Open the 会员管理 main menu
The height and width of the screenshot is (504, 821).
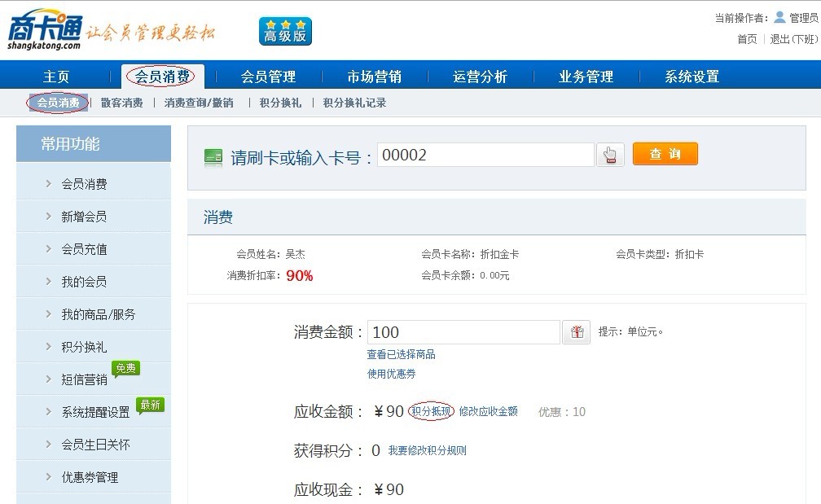pos(268,77)
